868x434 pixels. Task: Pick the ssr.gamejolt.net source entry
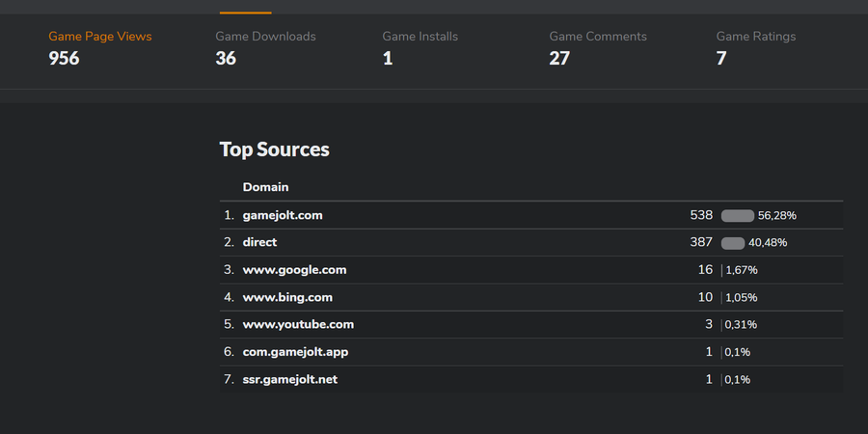click(x=290, y=379)
